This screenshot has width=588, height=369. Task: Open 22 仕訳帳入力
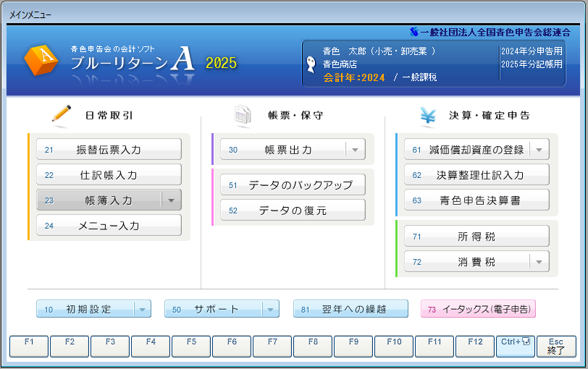[109, 174]
